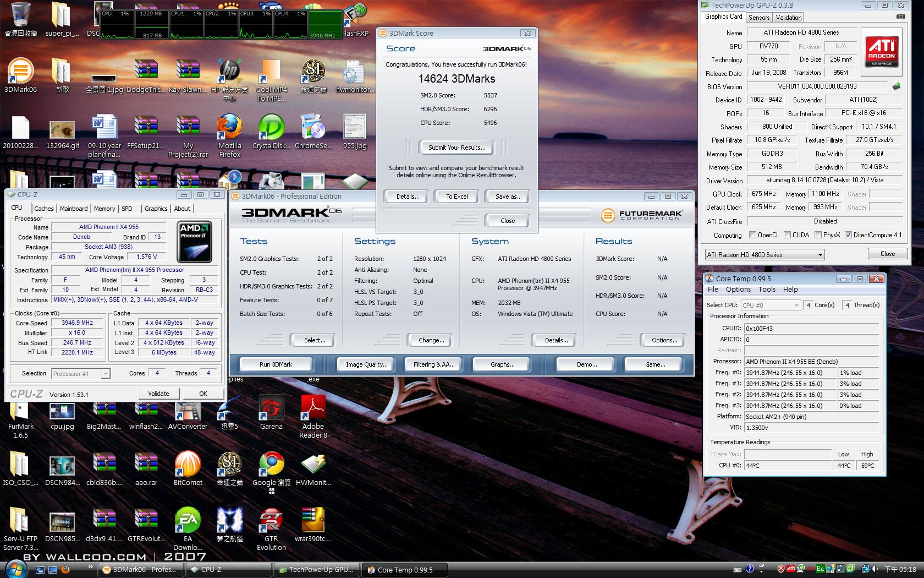Open the graphics card selector dropdown in GPU-Z
Screen dimensions: 924x578
765,255
